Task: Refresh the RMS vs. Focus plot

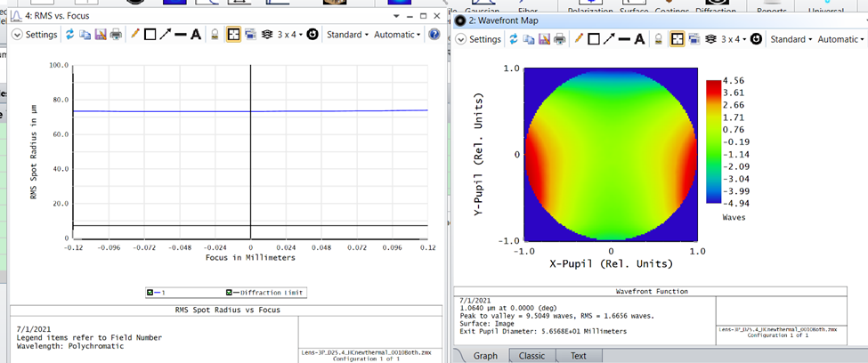Action: pyautogui.click(x=68, y=35)
